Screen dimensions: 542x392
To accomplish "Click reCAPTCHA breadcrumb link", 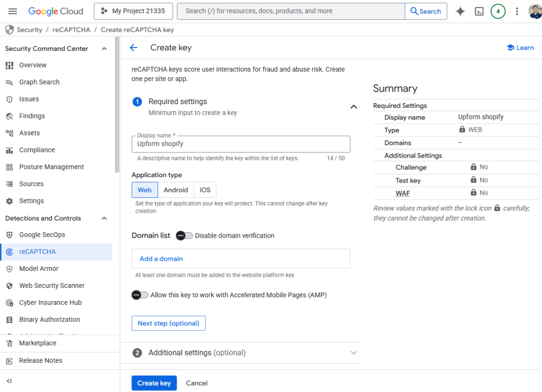I will click(71, 30).
